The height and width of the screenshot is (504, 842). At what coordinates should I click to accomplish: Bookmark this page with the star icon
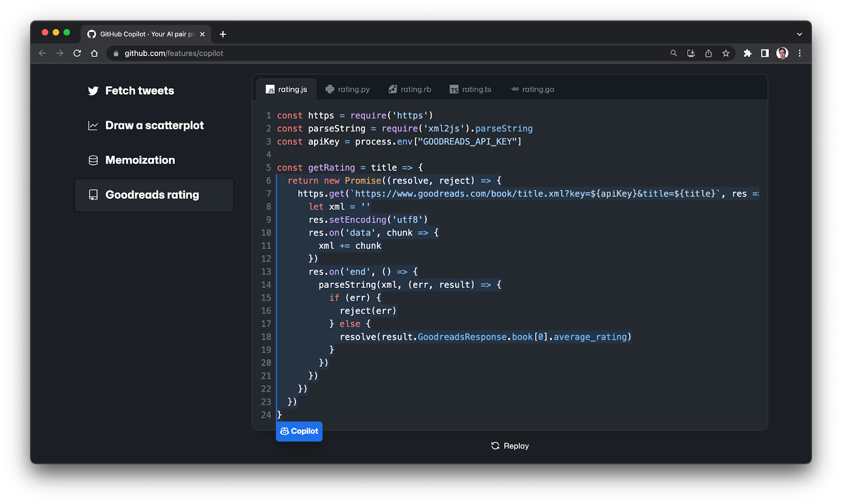click(726, 53)
